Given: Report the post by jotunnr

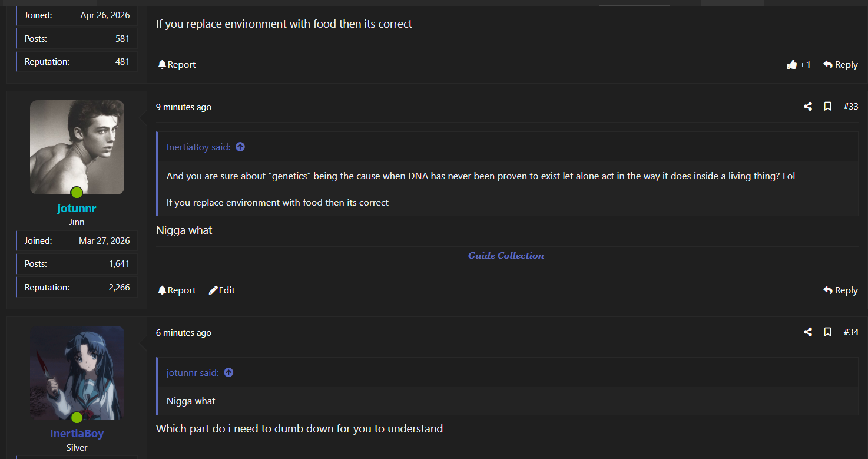Looking at the screenshot, I should point(177,290).
